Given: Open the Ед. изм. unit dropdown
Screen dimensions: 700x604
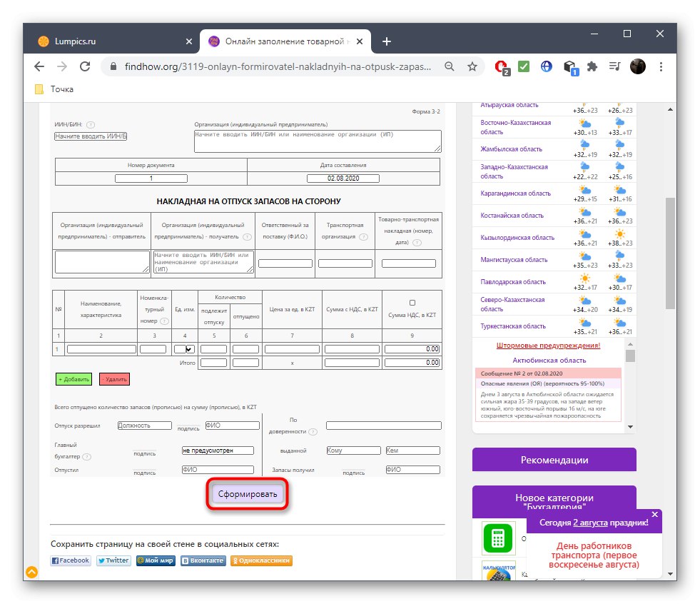Looking at the screenshot, I should click(x=187, y=348).
